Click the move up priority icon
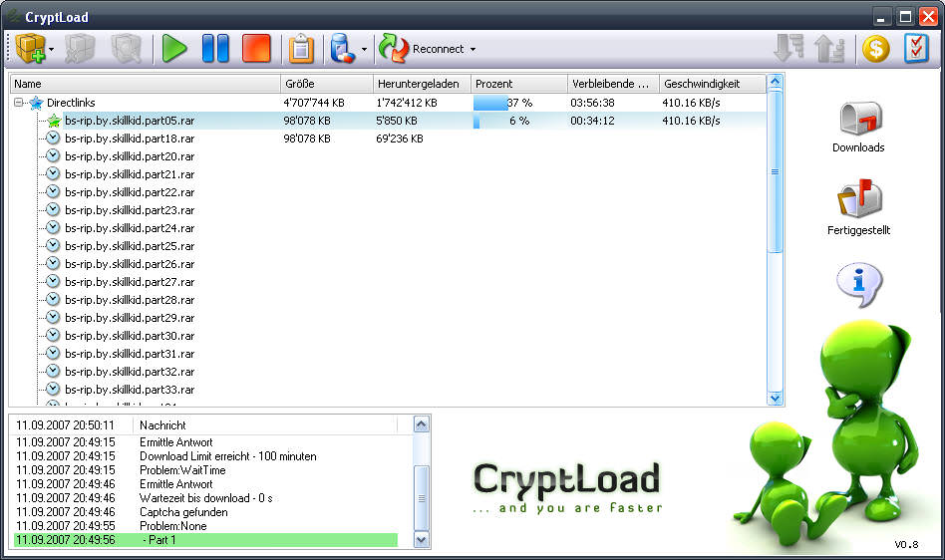The image size is (945, 560). (829, 49)
